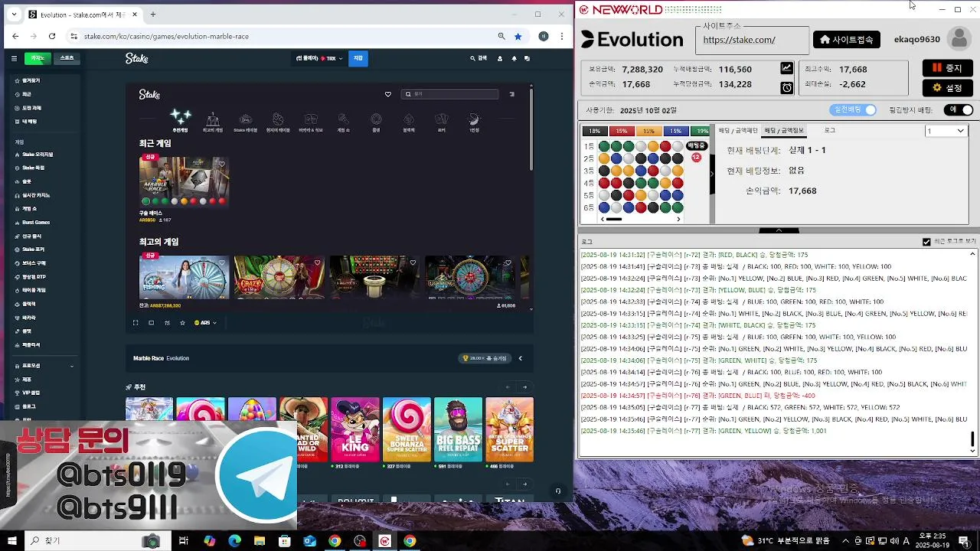Image resolution: width=980 pixels, height=551 pixels.
Task: Show hidden system tray icons
Action: pos(847,541)
